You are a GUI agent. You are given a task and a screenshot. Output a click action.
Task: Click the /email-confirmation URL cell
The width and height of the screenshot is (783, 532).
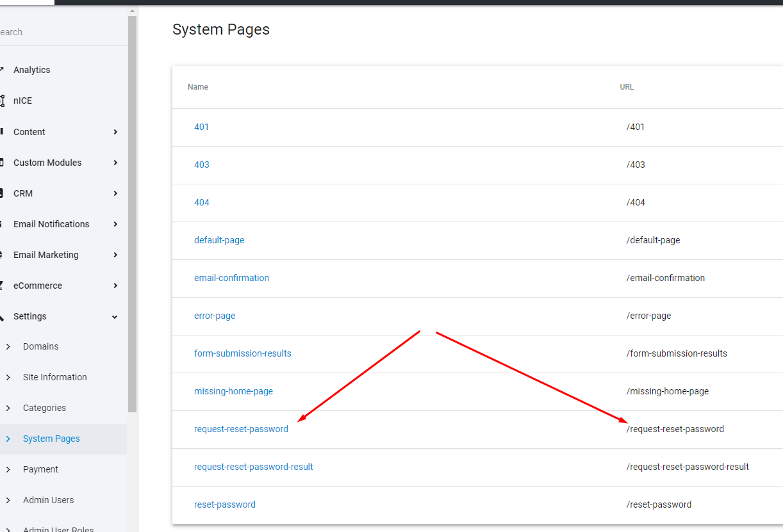(x=666, y=278)
